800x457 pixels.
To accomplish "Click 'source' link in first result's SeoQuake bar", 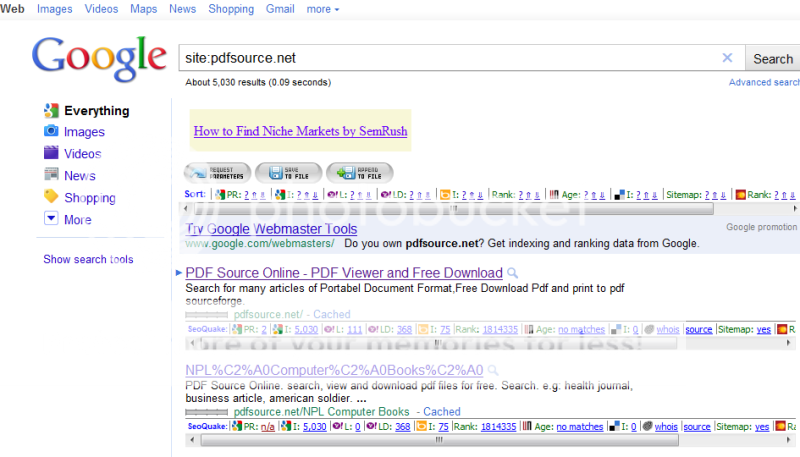I will pyautogui.click(x=698, y=329).
